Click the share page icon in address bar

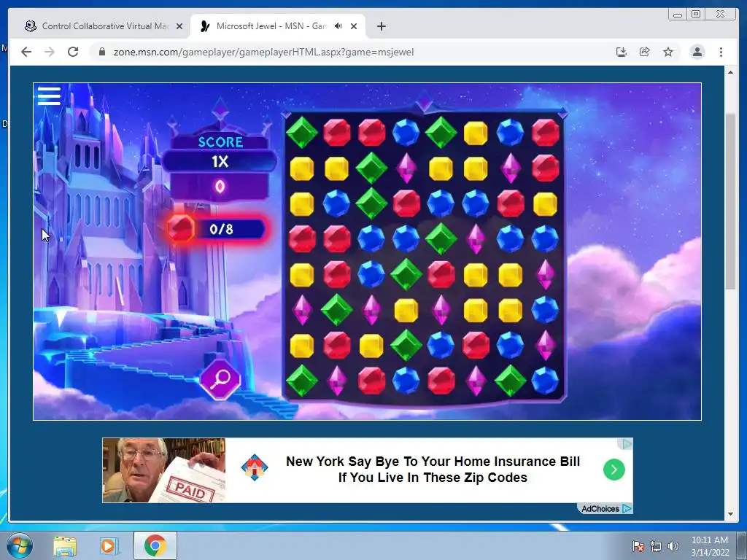tap(645, 52)
